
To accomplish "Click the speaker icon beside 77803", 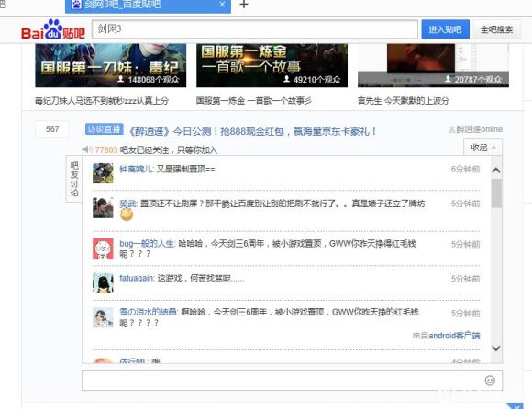I will (x=87, y=149).
